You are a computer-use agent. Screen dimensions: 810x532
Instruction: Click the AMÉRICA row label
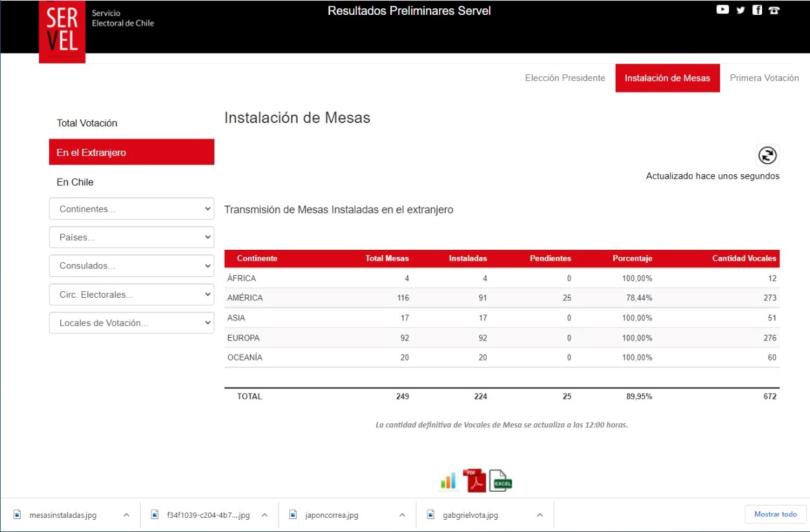(x=245, y=298)
